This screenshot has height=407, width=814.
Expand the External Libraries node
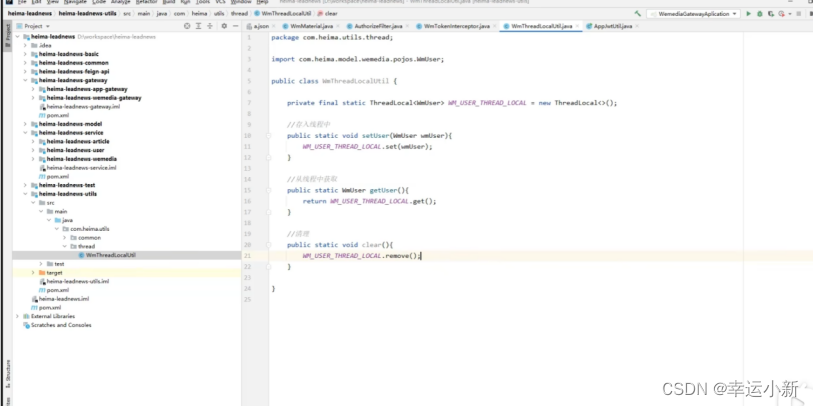click(17, 316)
